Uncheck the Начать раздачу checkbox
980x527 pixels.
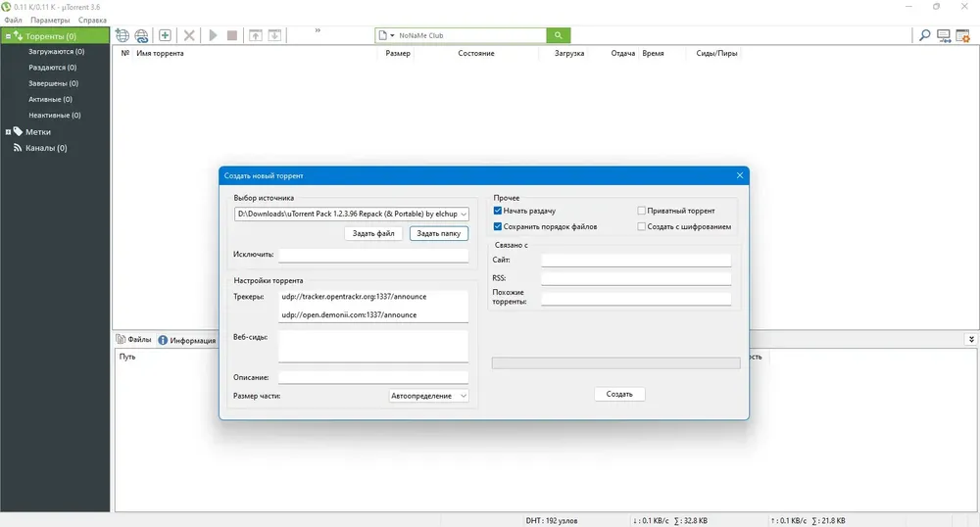pos(498,211)
